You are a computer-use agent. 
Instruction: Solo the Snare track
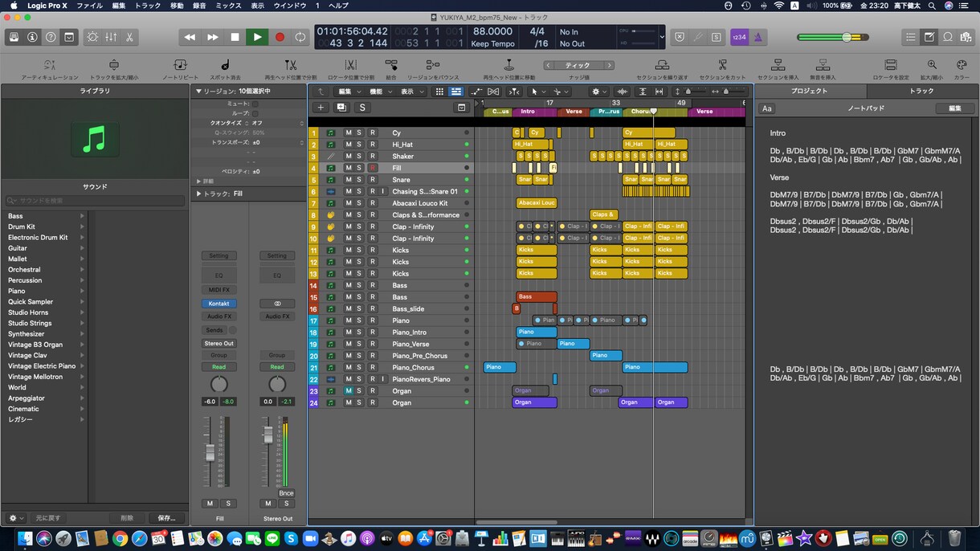pos(359,180)
